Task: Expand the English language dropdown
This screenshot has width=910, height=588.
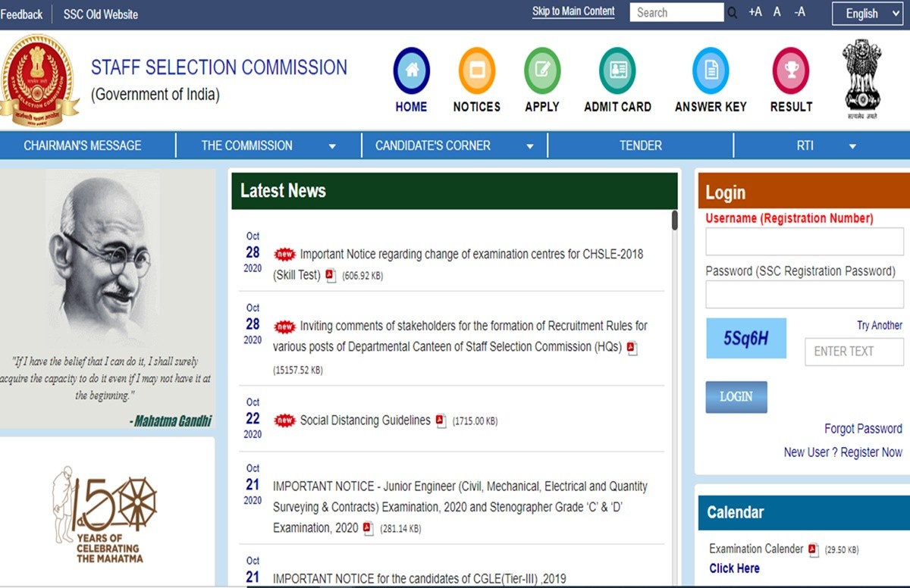Action: 868,14
